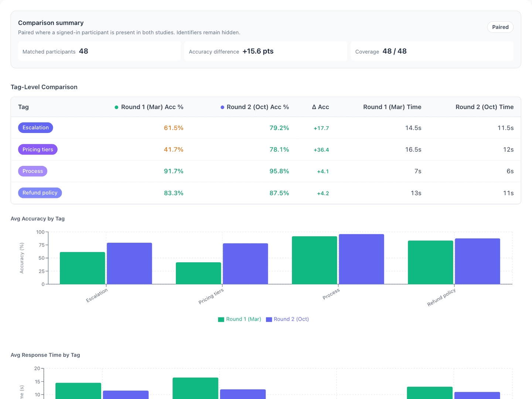Click the green Process bar in the accuracy chart

(314, 260)
